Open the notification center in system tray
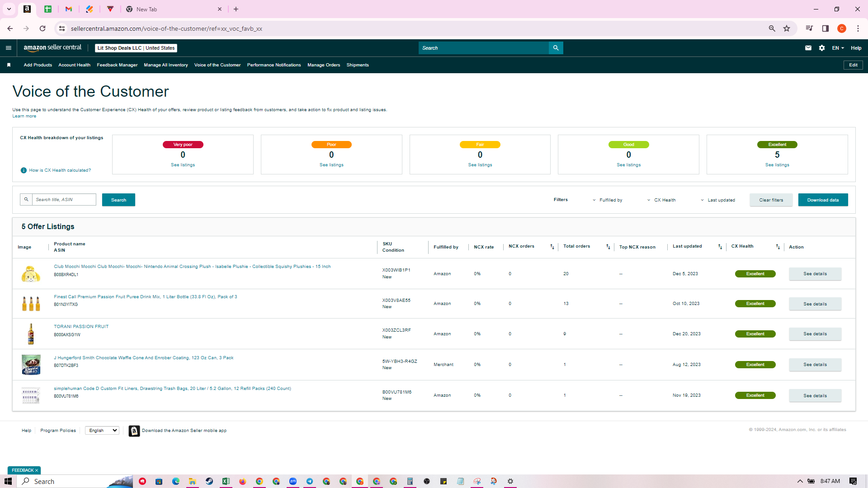 [x=853, y=481]
